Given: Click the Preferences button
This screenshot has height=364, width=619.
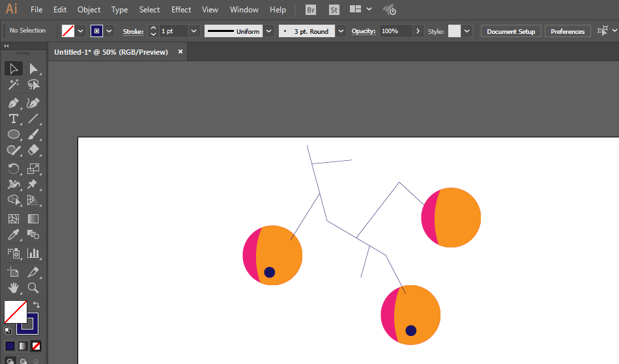Looking at the screenshot, I should [568, 31].
